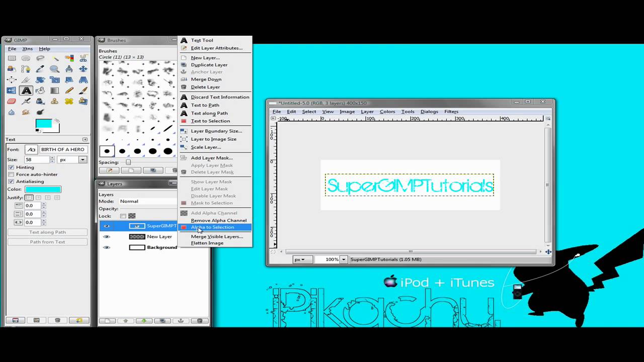Enable Force auto-hinter checkbox

pos(11,174)
